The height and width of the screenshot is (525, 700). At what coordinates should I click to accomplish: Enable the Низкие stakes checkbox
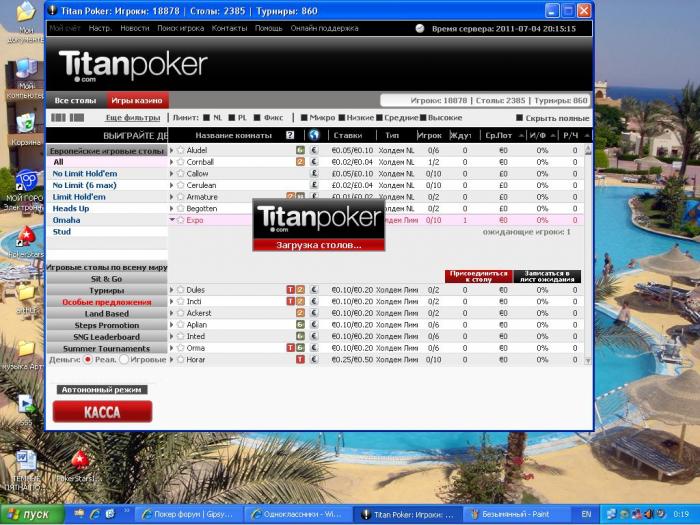(x=342, y=118)
